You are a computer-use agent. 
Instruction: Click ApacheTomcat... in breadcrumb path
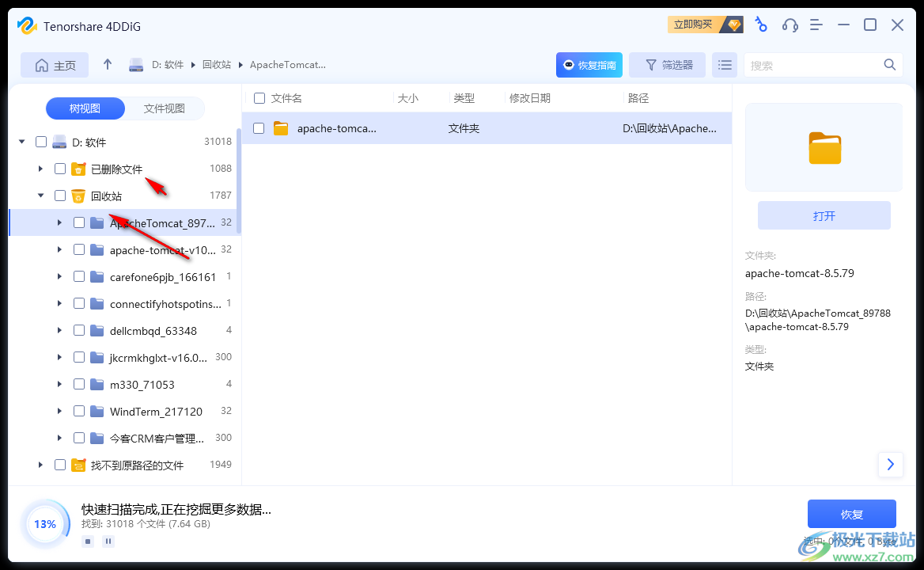point(288,65)
